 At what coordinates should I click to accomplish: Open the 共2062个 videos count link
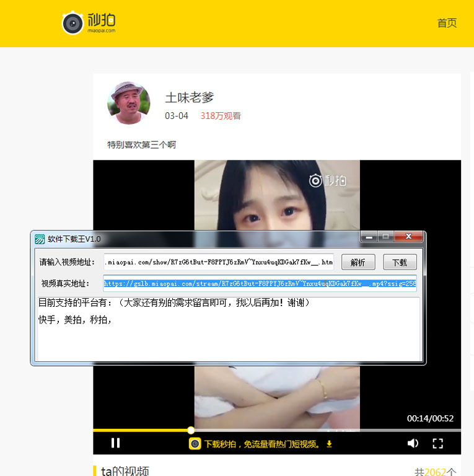coord(435,472)
